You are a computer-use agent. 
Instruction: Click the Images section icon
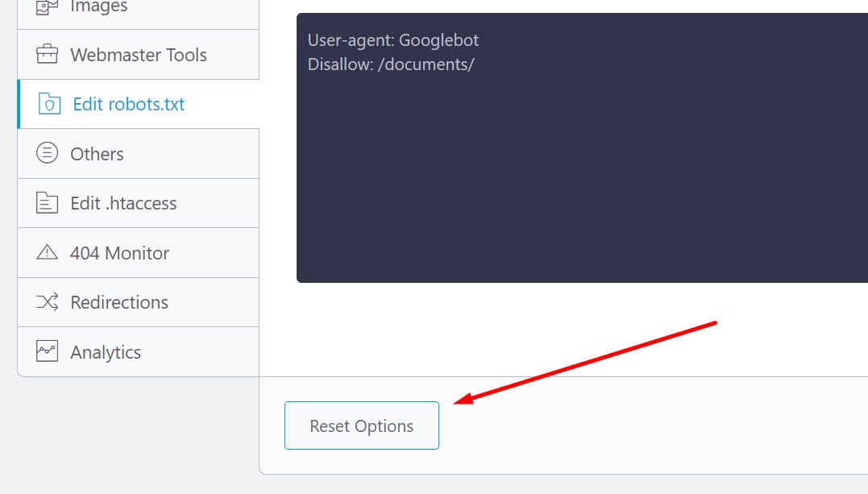[x=45, y=7]
